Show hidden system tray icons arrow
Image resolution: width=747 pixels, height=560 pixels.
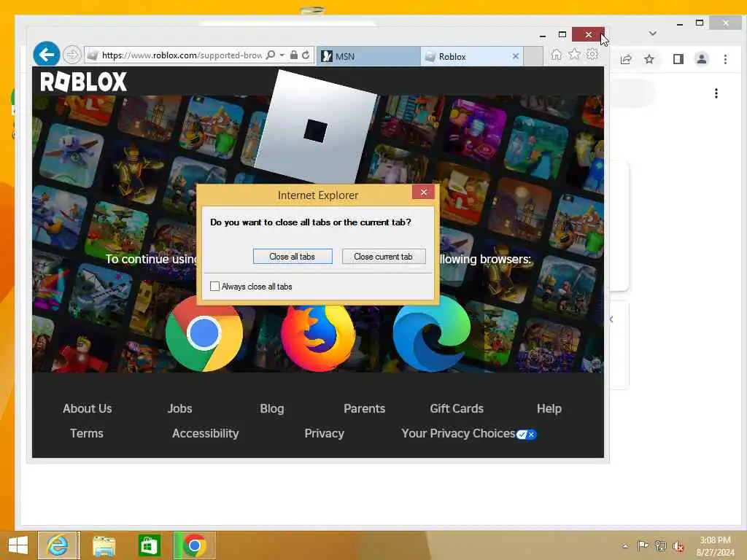(625, 545)
